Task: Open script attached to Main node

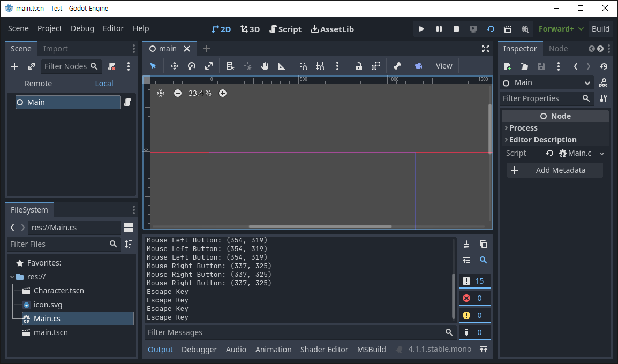Action: tap(127, 102)
